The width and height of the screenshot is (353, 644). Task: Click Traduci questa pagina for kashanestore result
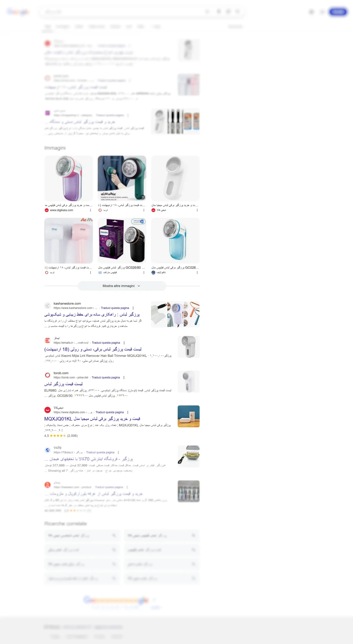[115, 308]
